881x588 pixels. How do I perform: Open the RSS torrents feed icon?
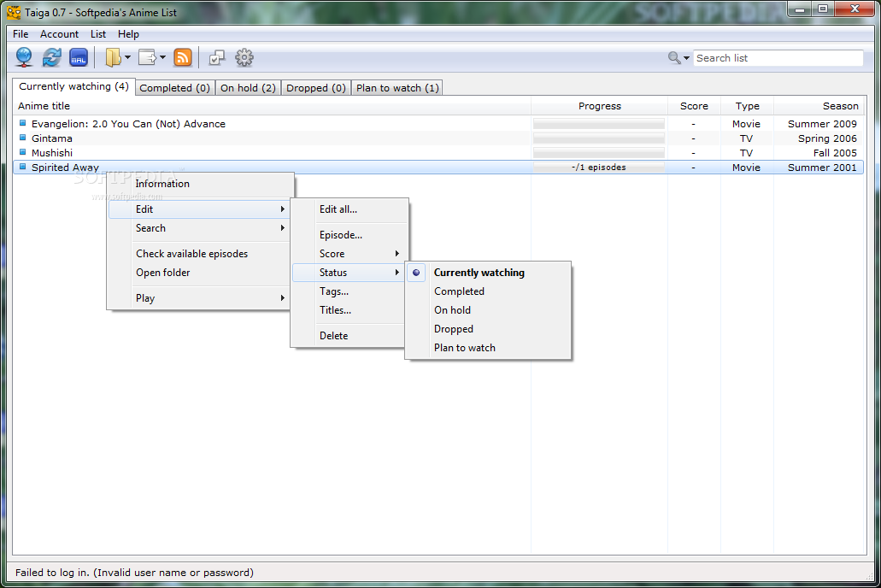(x=183, y=57)
